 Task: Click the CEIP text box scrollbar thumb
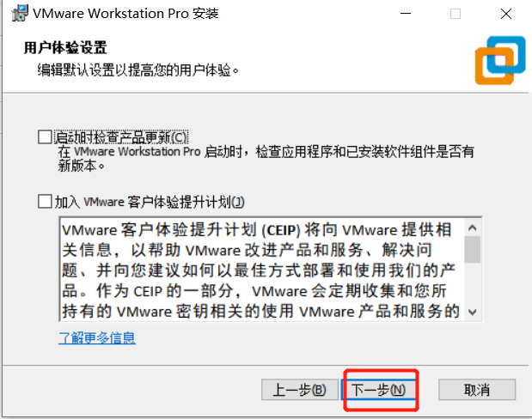tap(473, 250)
